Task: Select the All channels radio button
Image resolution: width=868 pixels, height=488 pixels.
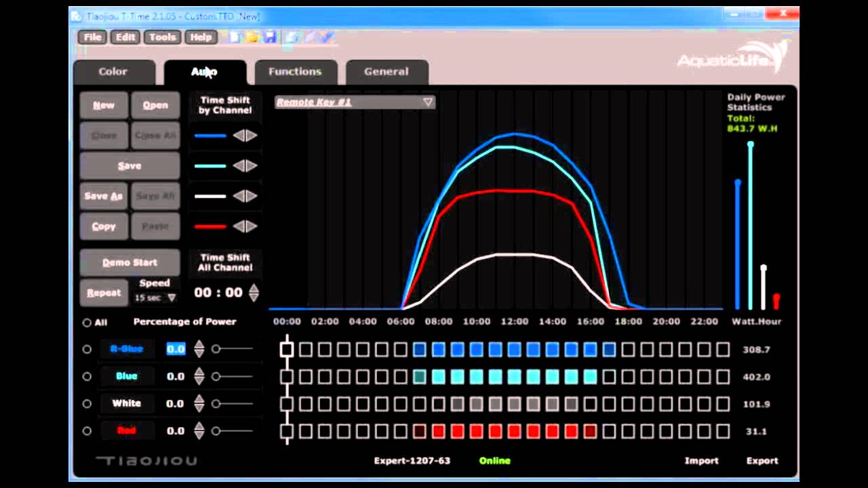Action: coord(87,323)
